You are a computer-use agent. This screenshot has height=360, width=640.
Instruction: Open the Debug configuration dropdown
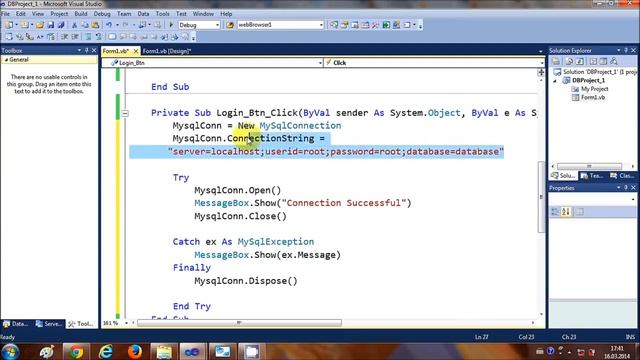click(217, 25)
